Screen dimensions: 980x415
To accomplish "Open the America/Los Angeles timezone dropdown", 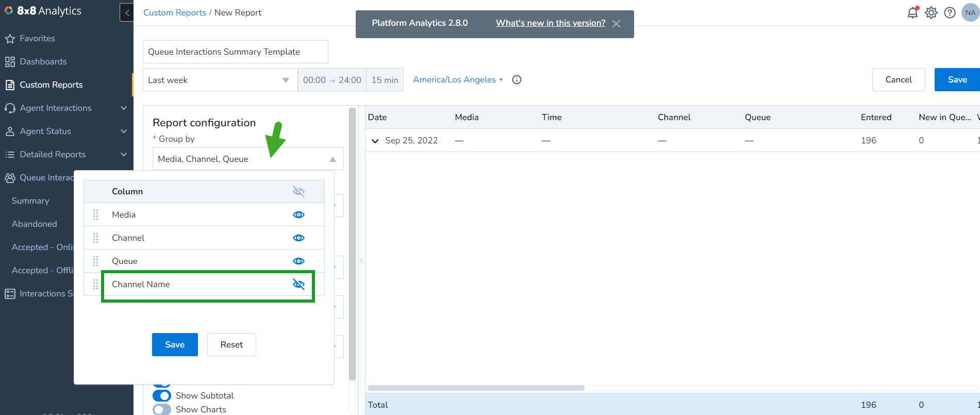I will [458, 79].
